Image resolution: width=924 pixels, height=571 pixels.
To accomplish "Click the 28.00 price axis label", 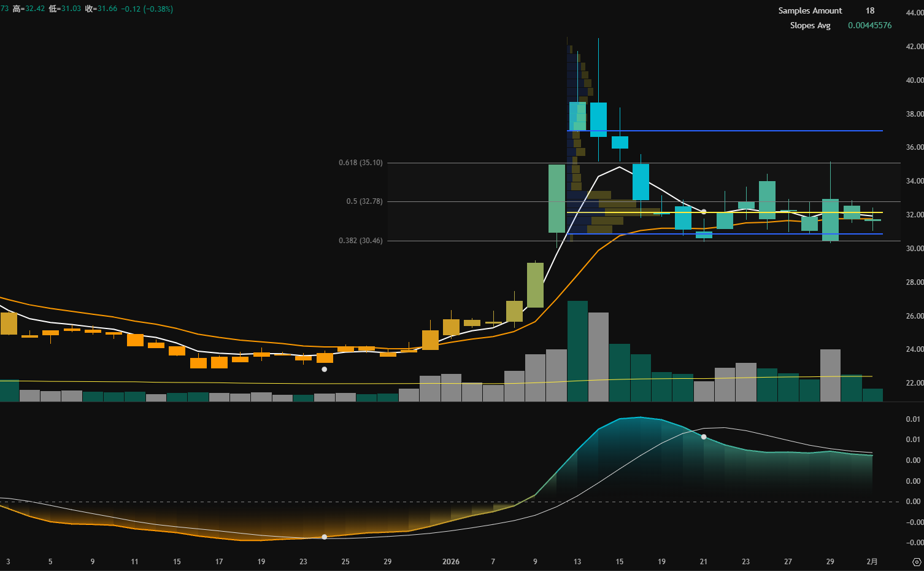I will click(915, 282).
